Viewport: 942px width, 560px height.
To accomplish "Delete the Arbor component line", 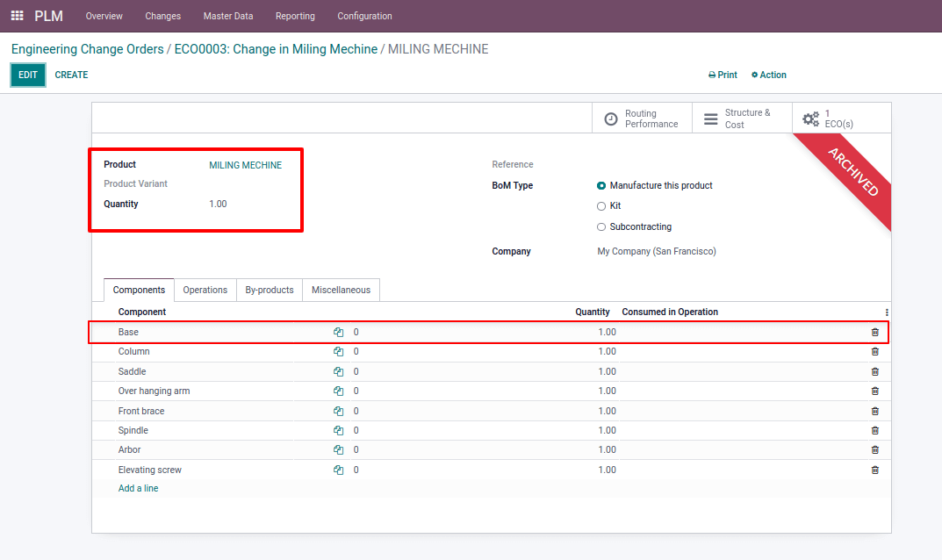I will [874, 449].
